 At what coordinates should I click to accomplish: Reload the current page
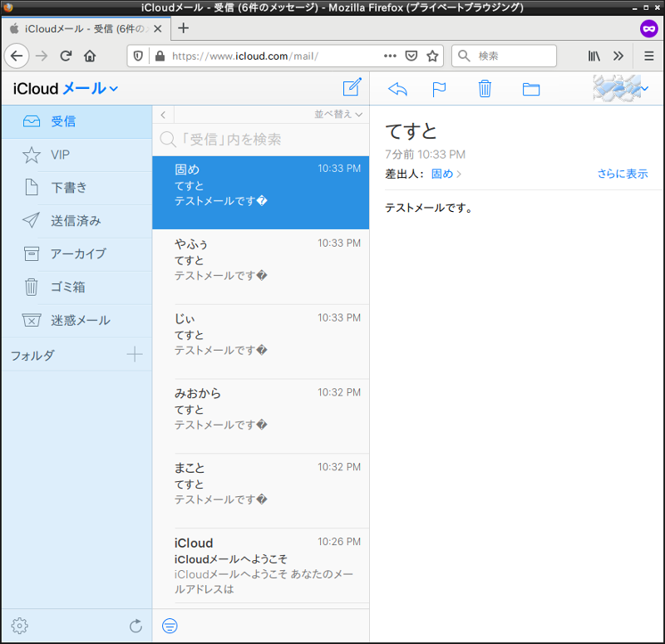[x=66, y=56]
